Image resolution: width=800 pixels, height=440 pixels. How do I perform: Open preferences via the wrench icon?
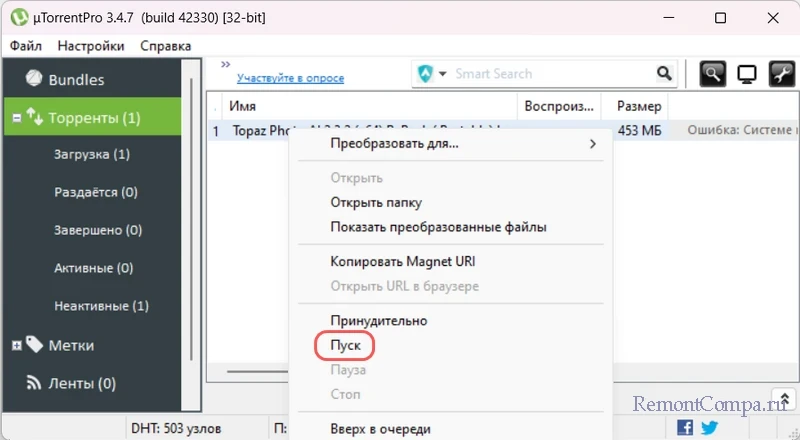782,74
